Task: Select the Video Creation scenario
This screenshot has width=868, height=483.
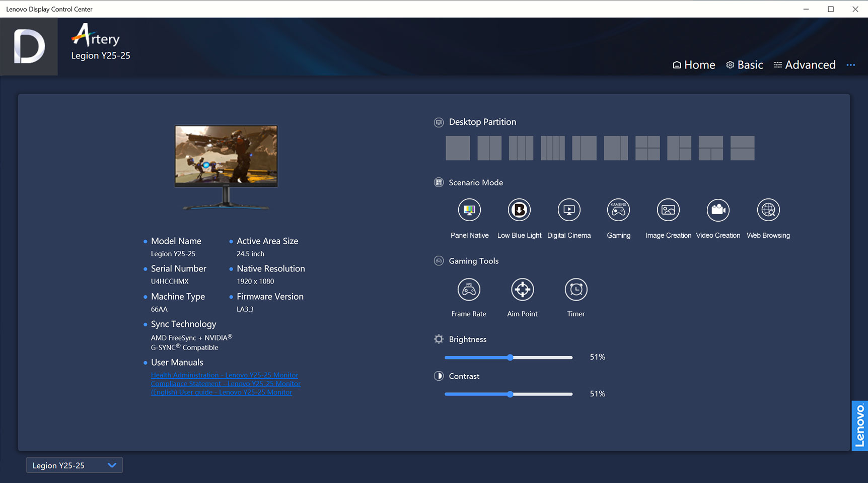Action: (718, 210)
